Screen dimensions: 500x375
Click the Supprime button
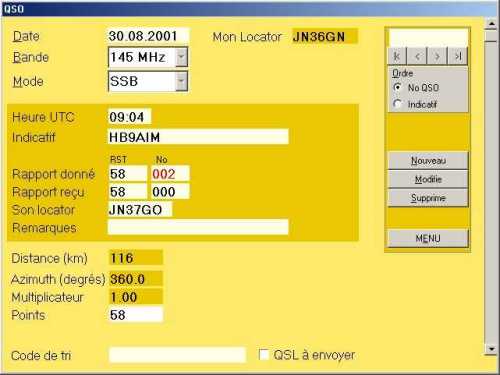pyautogui.click(x=428, y=198)
